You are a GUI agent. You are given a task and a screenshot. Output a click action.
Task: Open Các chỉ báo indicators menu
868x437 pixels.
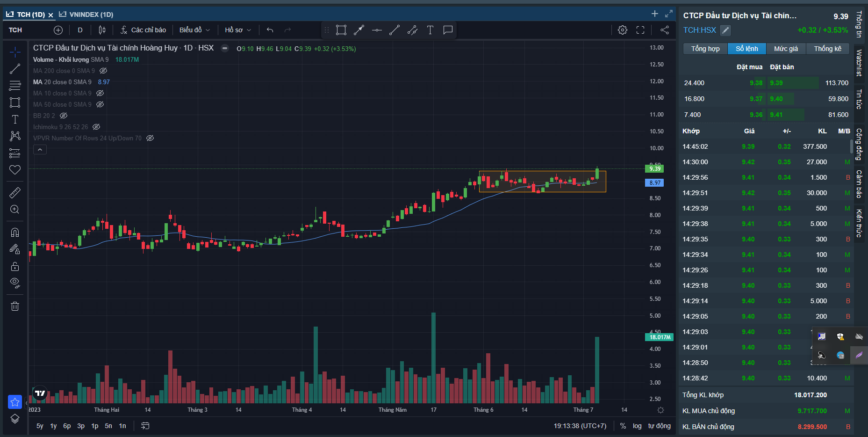point(143,30)
